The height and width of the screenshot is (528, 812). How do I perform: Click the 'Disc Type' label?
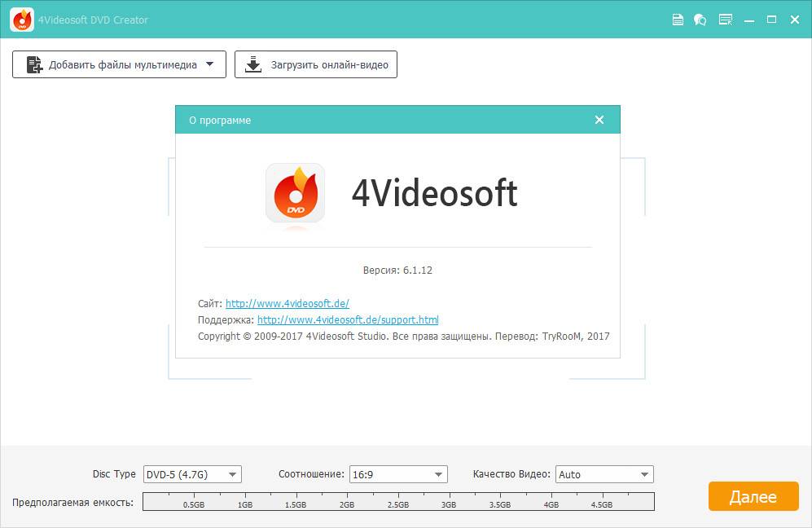click(114, 473)
